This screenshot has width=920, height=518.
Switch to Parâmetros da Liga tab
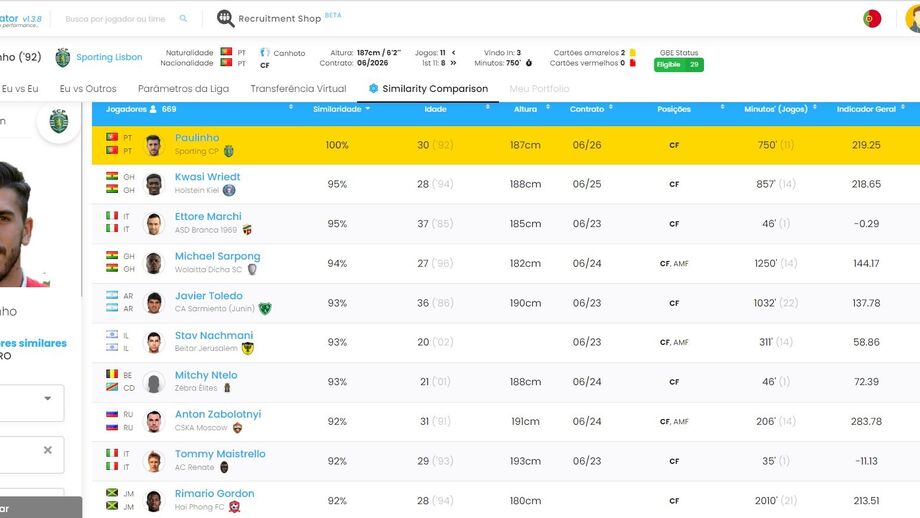[x=183, y=89]
